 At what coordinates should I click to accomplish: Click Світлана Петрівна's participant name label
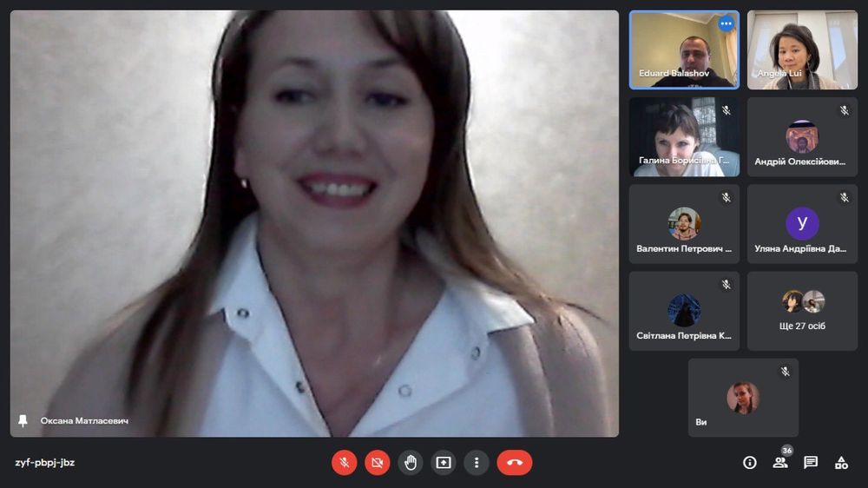point(684,335)
